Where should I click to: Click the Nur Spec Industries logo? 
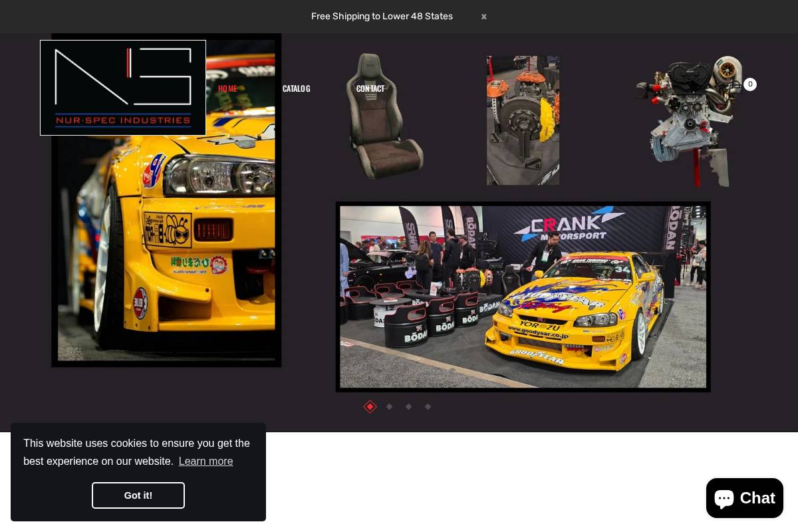point(122,87)
